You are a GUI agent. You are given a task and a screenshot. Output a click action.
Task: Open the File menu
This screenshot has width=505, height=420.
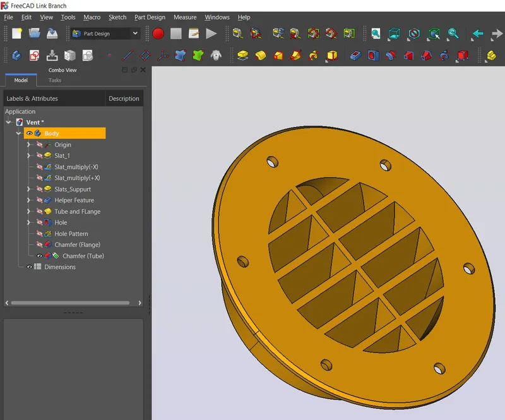click(8, 18)
